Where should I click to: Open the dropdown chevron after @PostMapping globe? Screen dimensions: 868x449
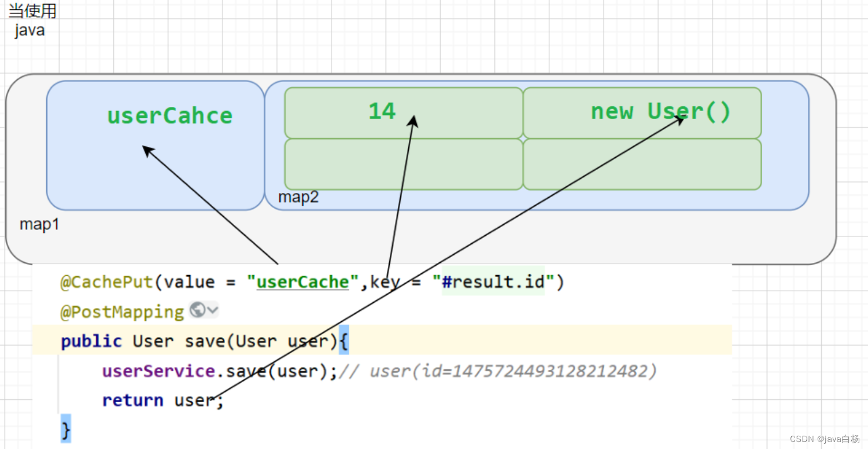pyautogui.click(x=212, y=310)
